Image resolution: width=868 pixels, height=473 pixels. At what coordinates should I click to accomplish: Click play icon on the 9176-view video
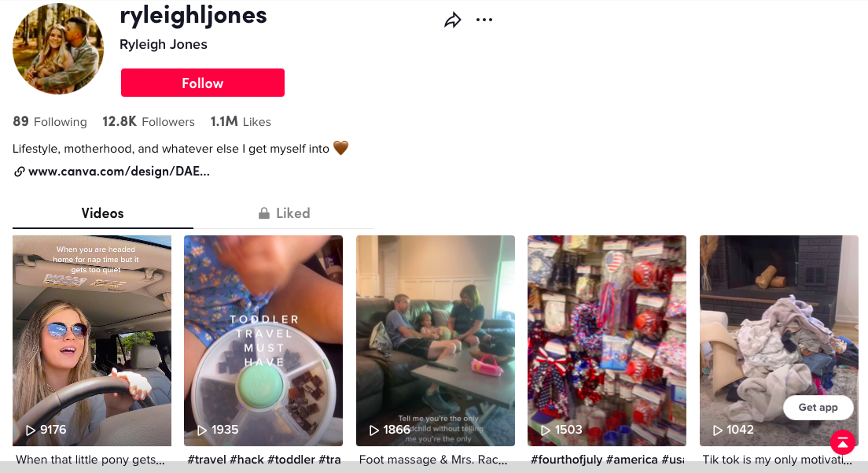coord(31,430)
